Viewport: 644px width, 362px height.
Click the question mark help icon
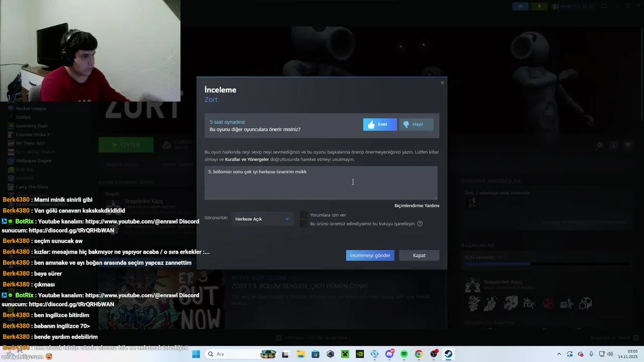420,224
